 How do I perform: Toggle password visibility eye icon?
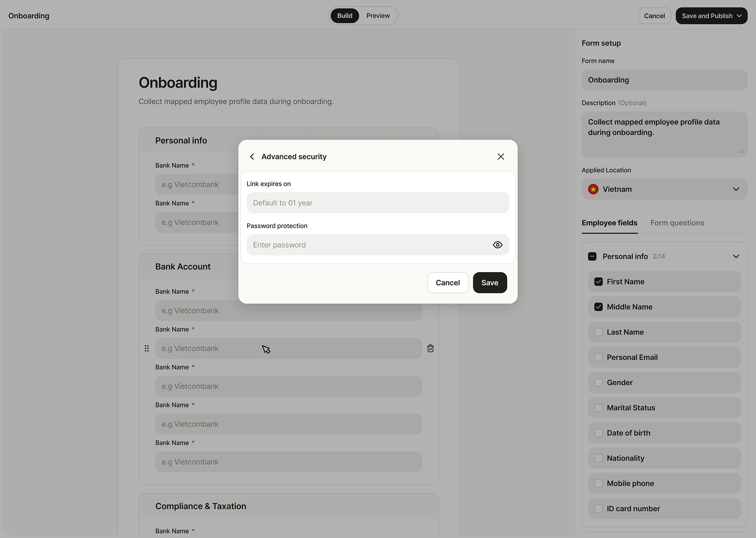pyautogui.click(x=498, y=245)
